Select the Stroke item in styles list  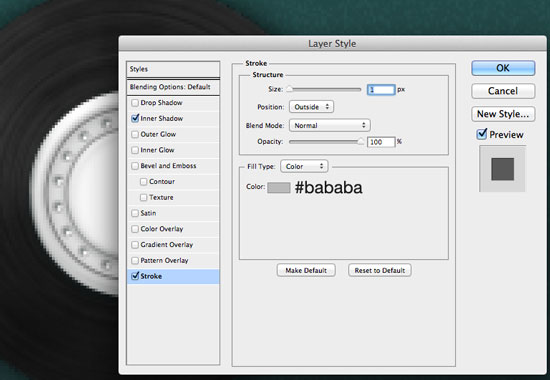click(x=173, y=276)
